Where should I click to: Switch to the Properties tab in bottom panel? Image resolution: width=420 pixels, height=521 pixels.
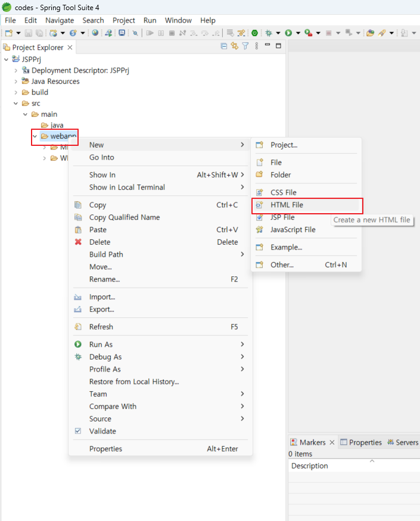click(x=361, y=442)
